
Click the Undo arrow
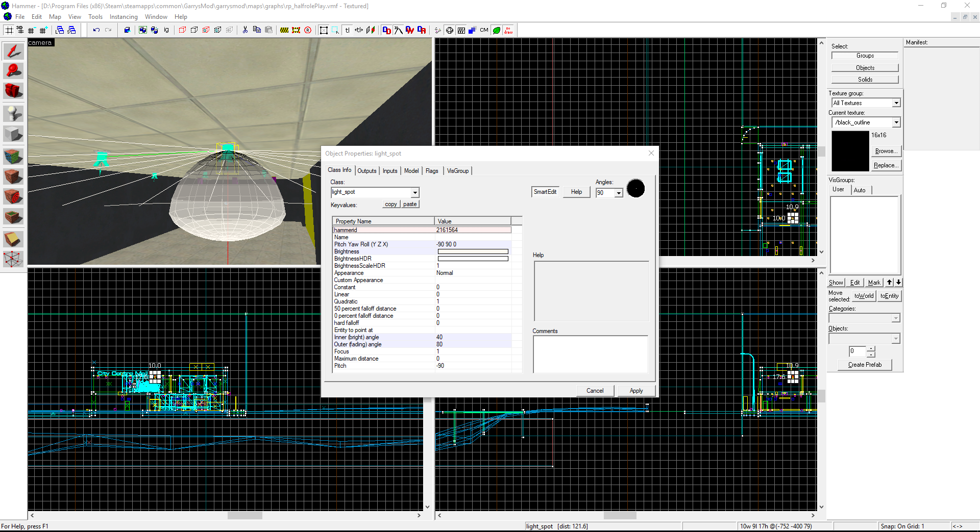click(96, 30)
